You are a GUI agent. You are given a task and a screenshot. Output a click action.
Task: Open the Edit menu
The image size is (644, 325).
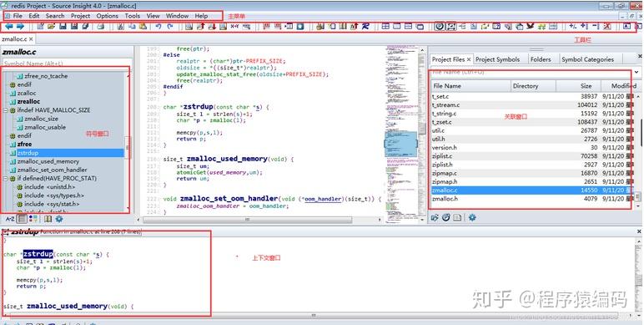coord(34,16)
